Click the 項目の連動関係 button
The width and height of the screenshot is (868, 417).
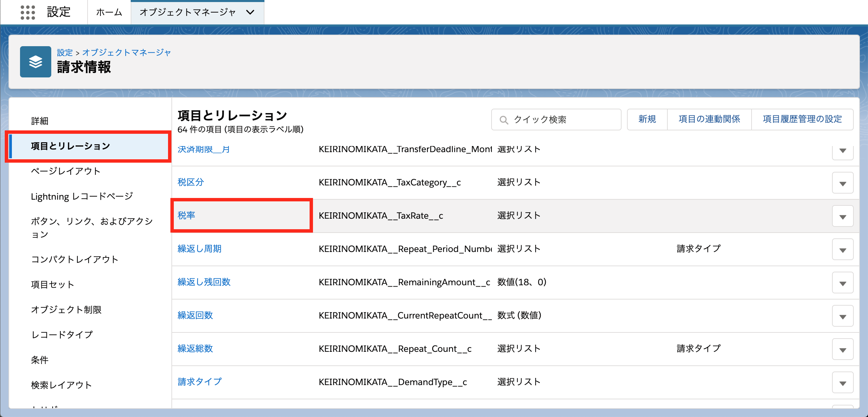click(709, 119)
